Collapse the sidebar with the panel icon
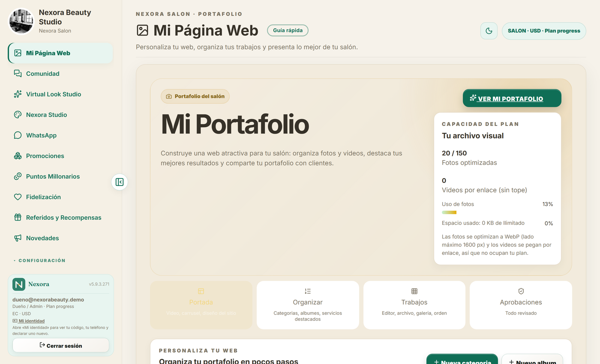Image resolution: width=600 pixels, height=364 pixels. [x=120, y=182]
